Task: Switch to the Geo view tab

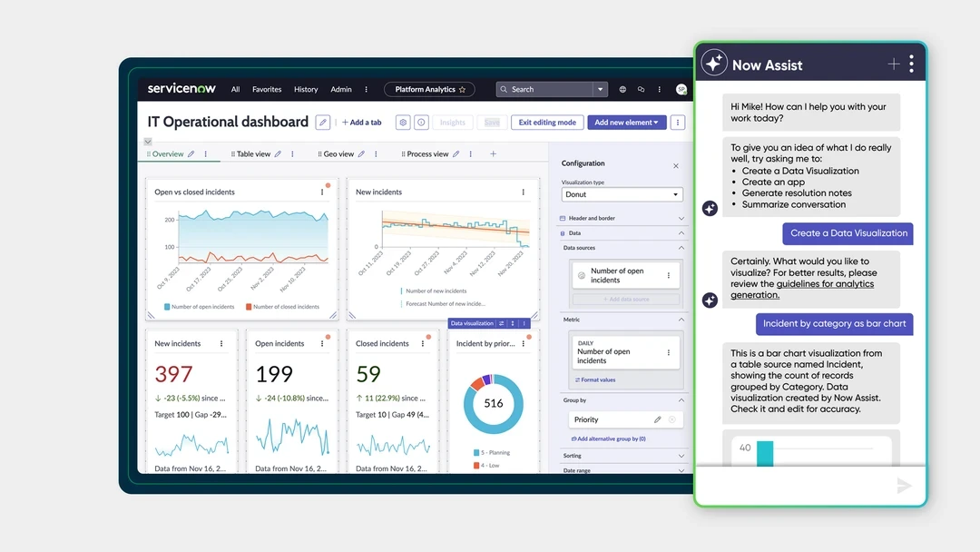Action: coord(338,154)
